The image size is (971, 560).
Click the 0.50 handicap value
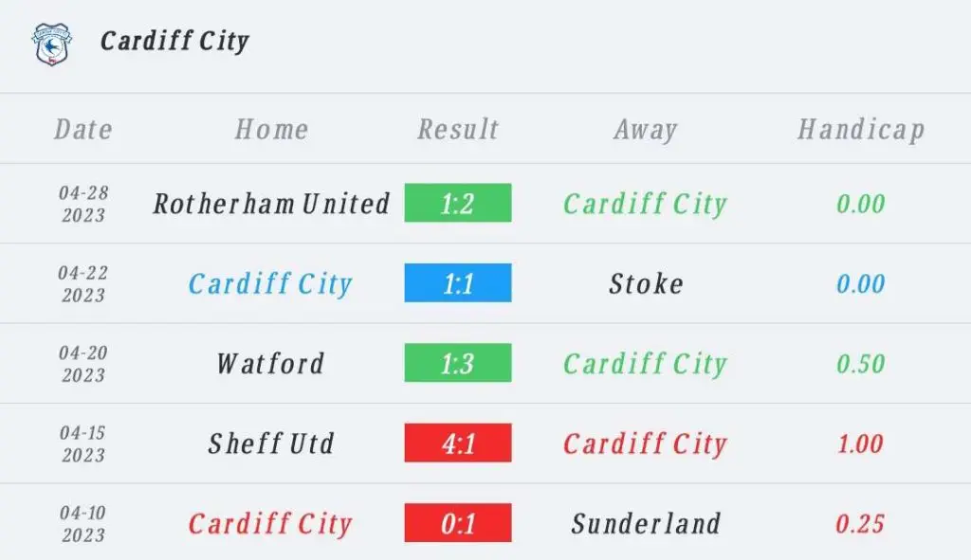tap(860, 364)
